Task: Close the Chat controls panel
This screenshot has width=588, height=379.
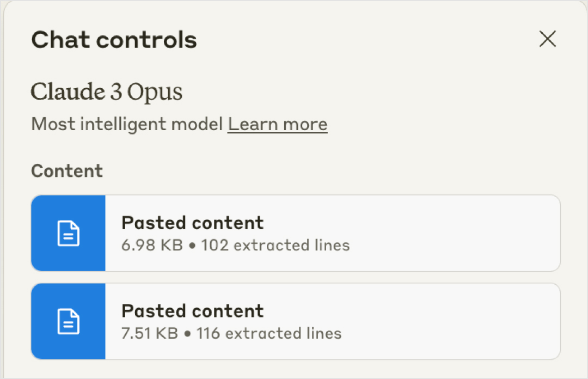Action: (547, 39)
